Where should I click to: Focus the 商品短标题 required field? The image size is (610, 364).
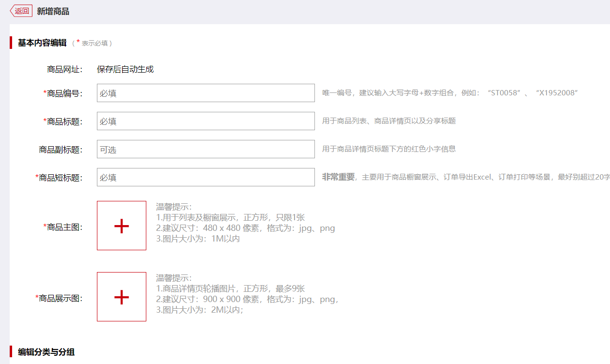(206, 177)
